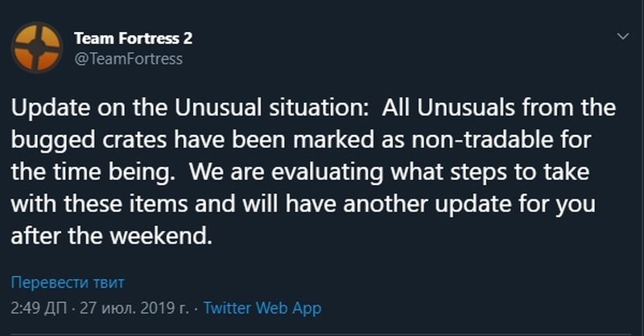644x336 pixels.
Task: Click the Team Fortress 2 logo avatar
Action: pyautogui.click(x=37, y=47)
